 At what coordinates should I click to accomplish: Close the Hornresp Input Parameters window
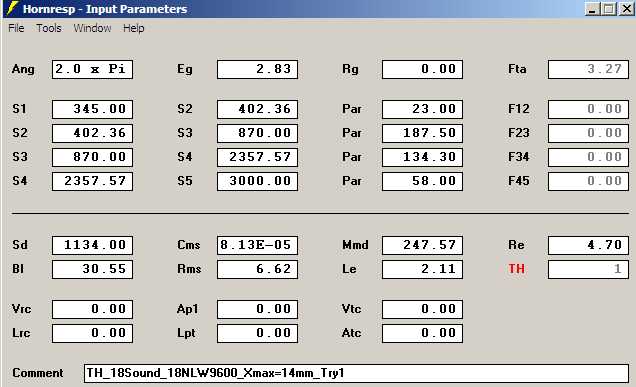(626, 9)
